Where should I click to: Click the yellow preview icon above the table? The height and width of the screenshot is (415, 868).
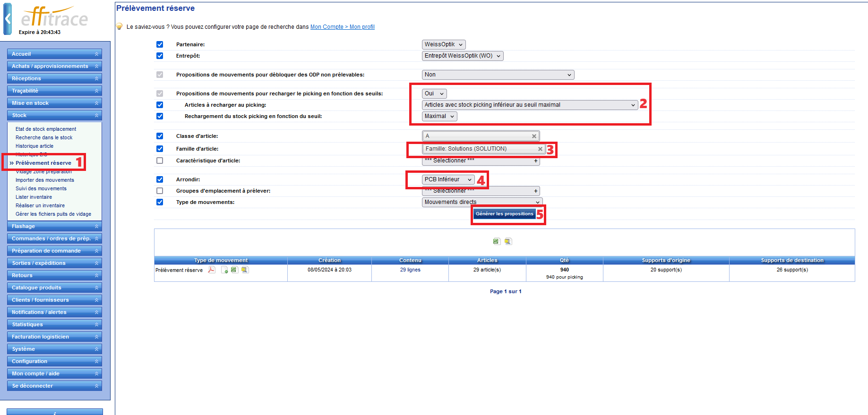508,241
